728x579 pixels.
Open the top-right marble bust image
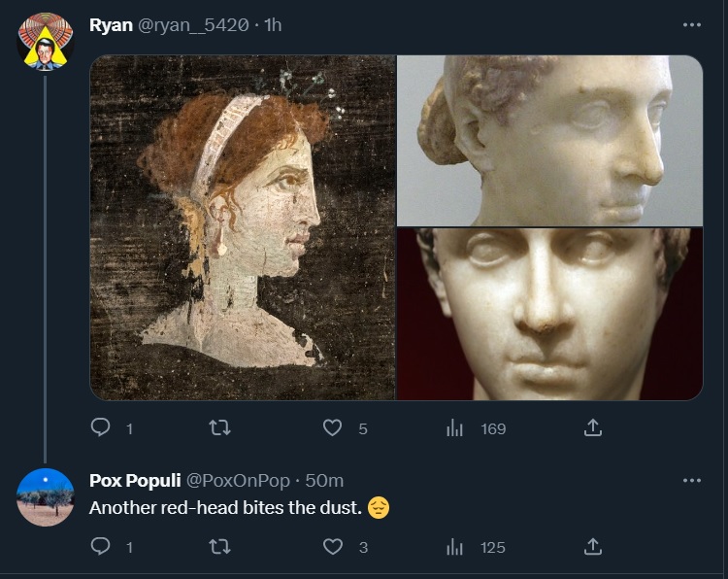click(549, 140)
